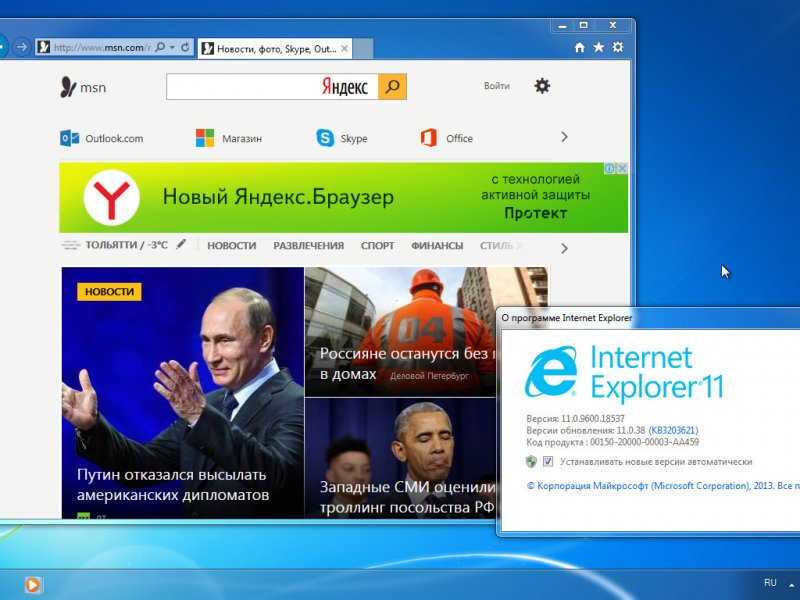Screen dimensions: 800x600
Task: Open the 'Магазин' store shortcut
Action: pos(229,138)
